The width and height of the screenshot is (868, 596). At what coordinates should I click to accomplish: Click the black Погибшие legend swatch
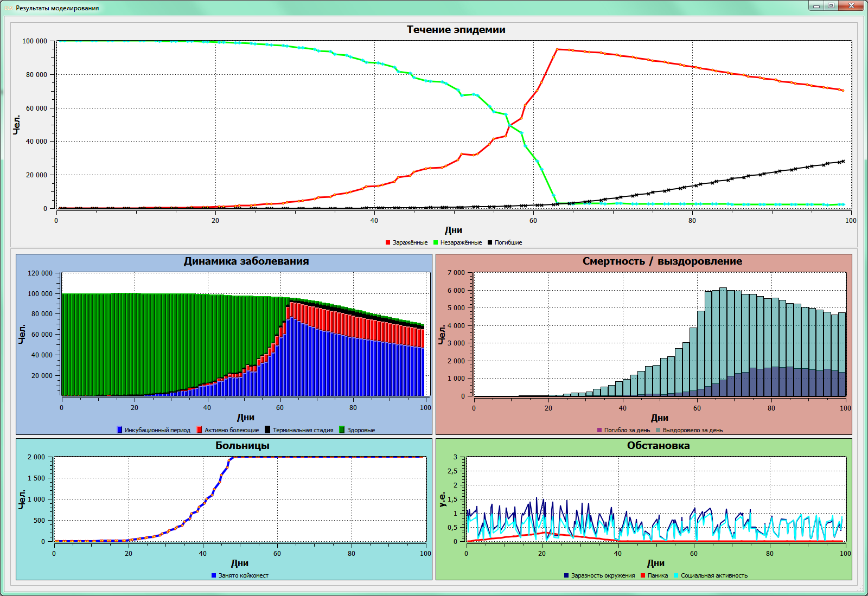point(490,242)
